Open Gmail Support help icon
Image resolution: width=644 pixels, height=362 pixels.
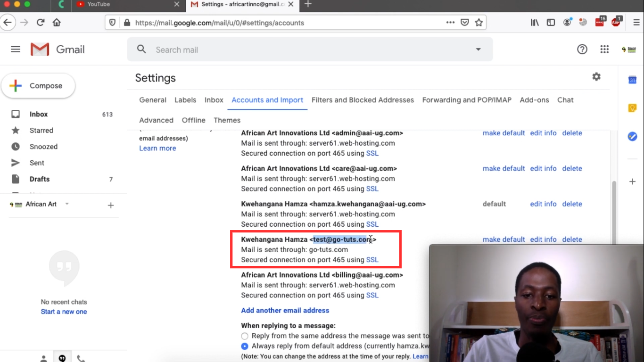click(582, 49)
